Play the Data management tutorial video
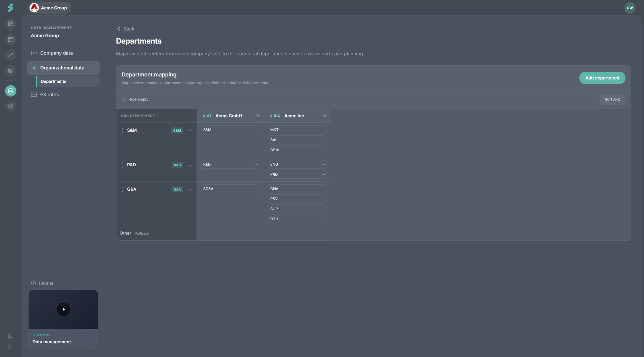This screenshot has height=357, width=644. [x=63, y=309]
